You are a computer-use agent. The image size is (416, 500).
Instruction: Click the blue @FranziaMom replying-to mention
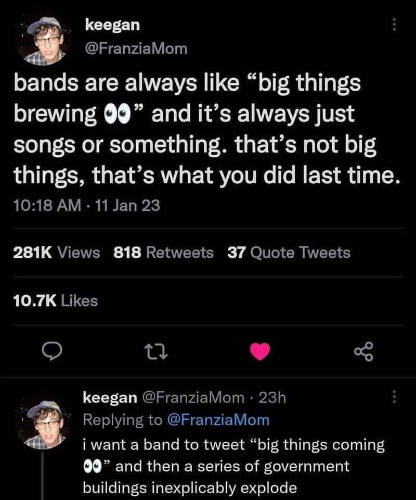[x=218, y=420]
